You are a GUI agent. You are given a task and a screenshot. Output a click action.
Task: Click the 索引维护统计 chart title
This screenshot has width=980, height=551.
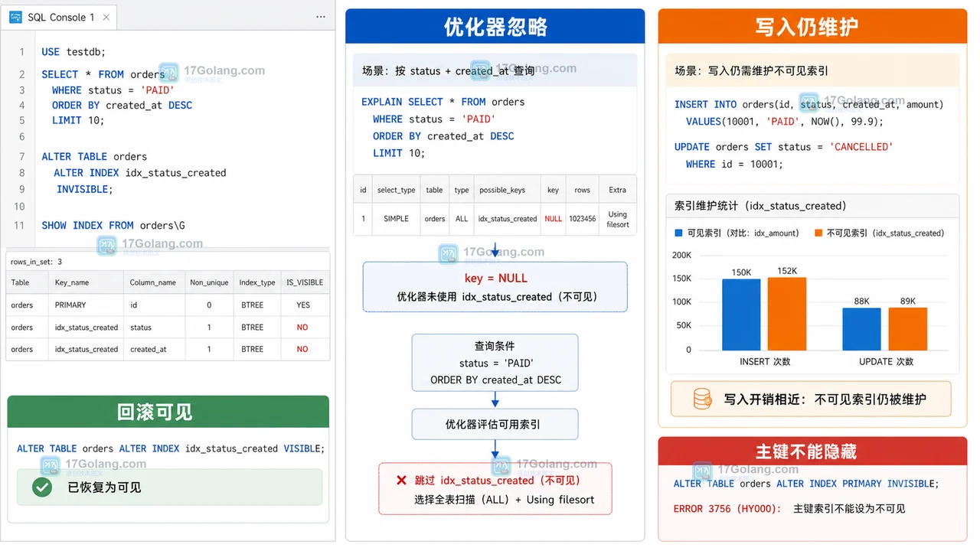760,206
